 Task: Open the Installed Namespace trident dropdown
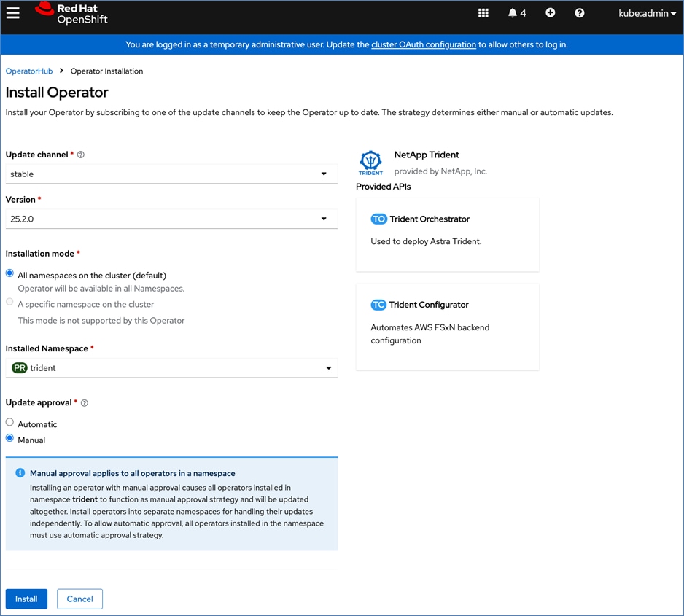[x=171, y=368]
